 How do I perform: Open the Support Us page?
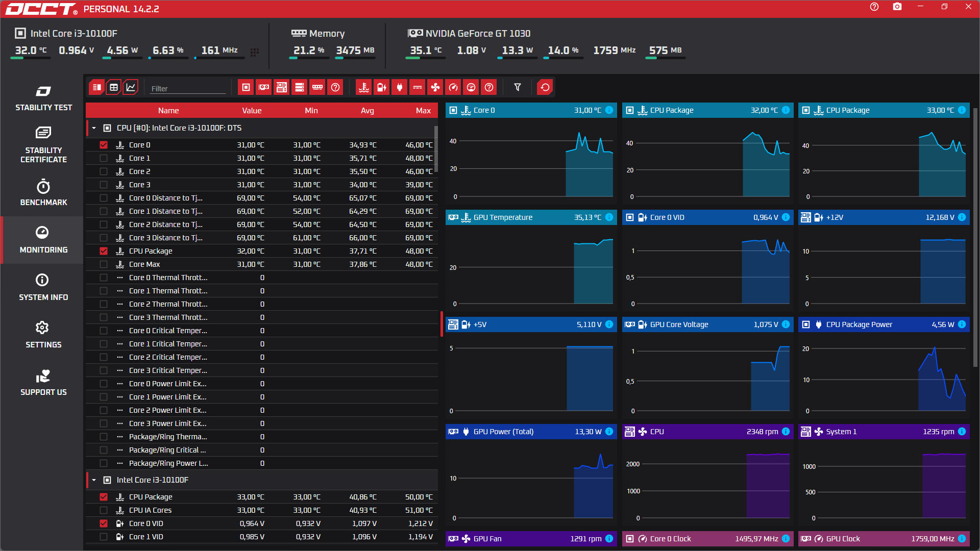click(43, 382)
